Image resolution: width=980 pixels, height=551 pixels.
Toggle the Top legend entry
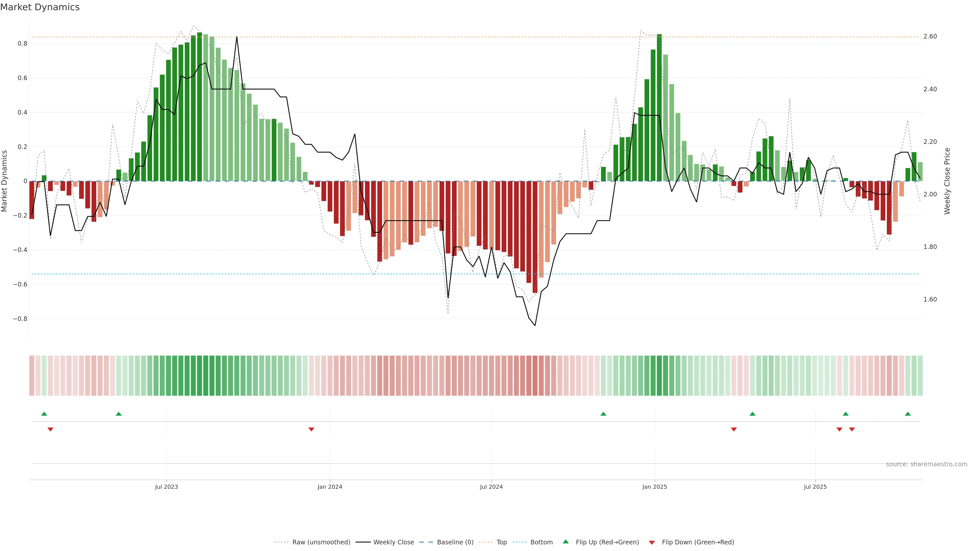[501, 542]
